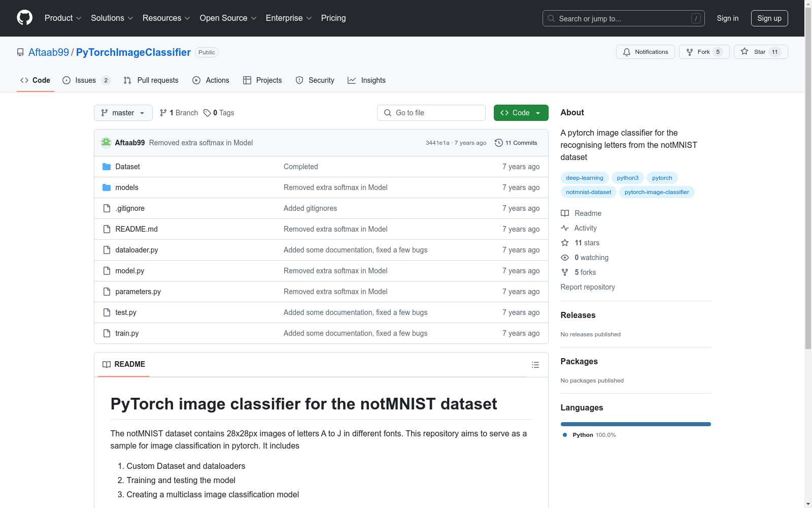
Task: Open the Product menu
Action: point(63,18)
